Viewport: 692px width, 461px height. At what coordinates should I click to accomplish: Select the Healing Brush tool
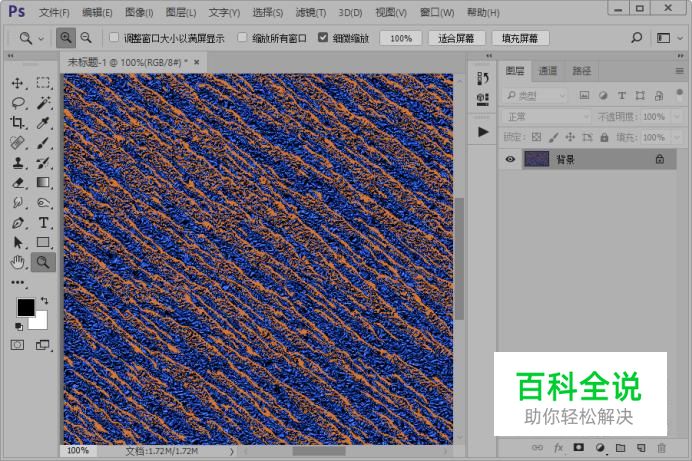point(18,142)
